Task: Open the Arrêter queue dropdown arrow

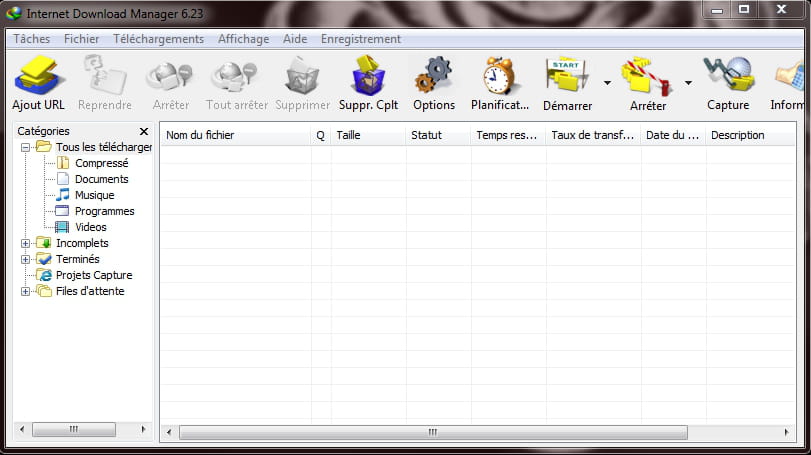Action: (x=688, y=83)
